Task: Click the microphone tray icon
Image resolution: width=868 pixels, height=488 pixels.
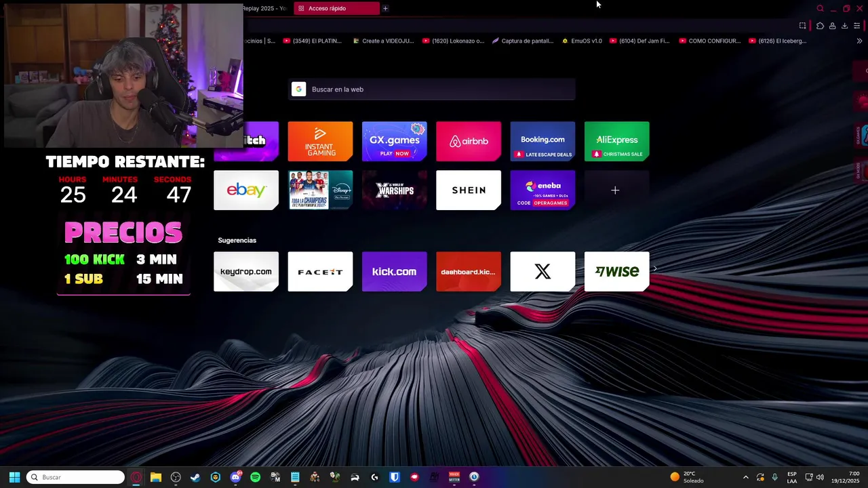Action: coord(774,477)
